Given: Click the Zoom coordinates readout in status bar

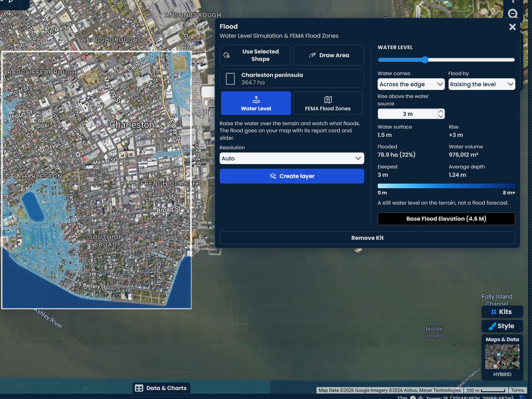Looking at the screenshot, I should [469, 397].
